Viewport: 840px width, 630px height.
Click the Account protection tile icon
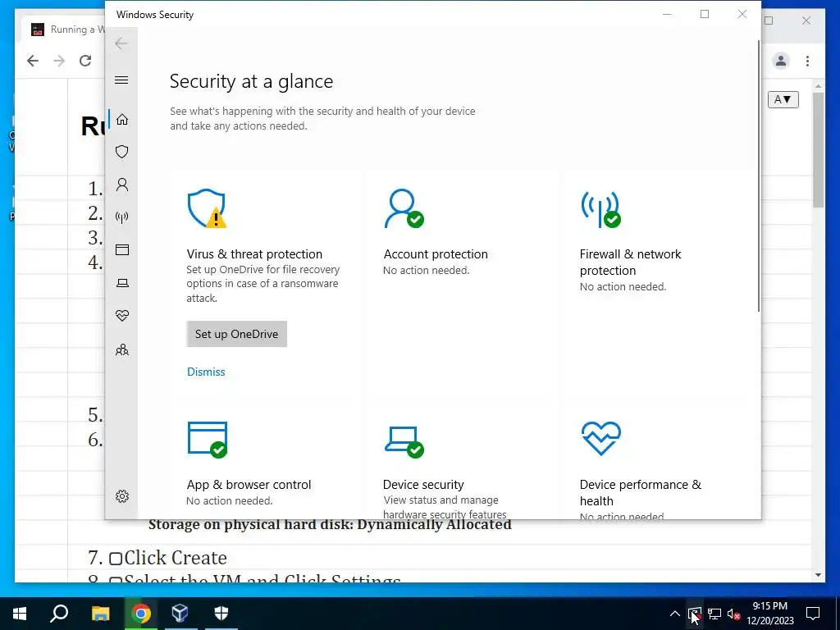pyautogui.click(x=404, y=208)
